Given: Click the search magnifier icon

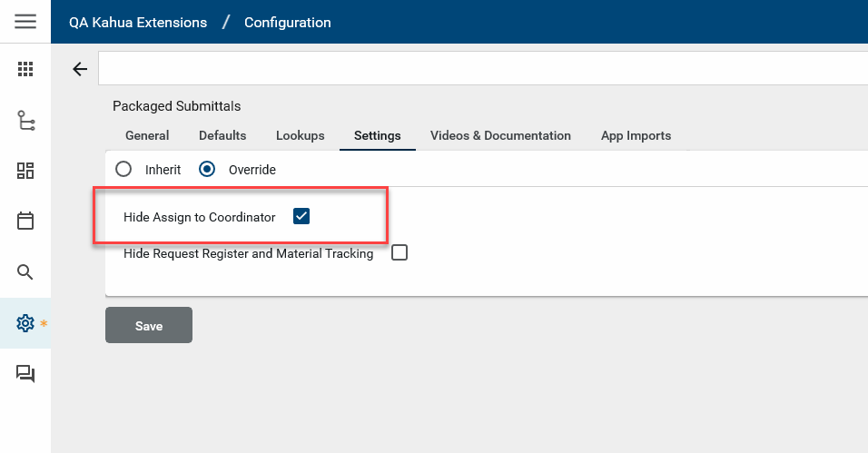Looking at the screenshot, I should tap(25, 272).
